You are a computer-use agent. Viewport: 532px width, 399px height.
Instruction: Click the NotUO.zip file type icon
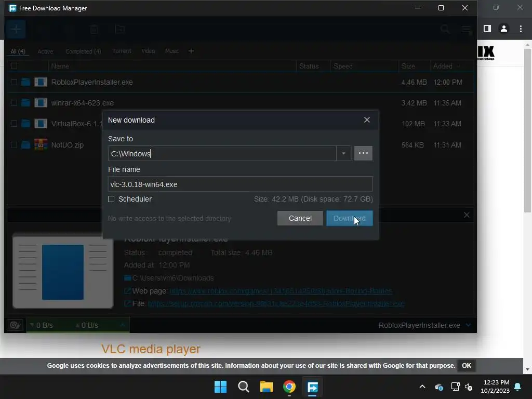41,144
